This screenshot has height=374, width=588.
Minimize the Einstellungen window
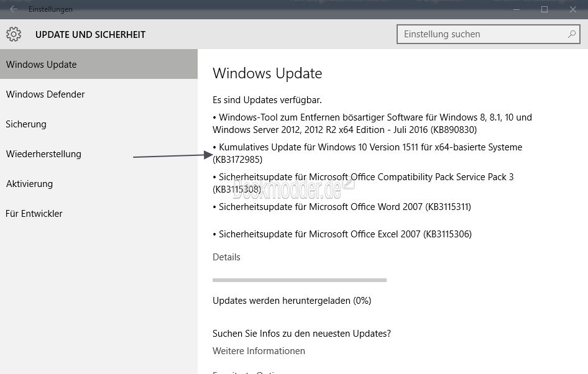(x=517, y=9)
